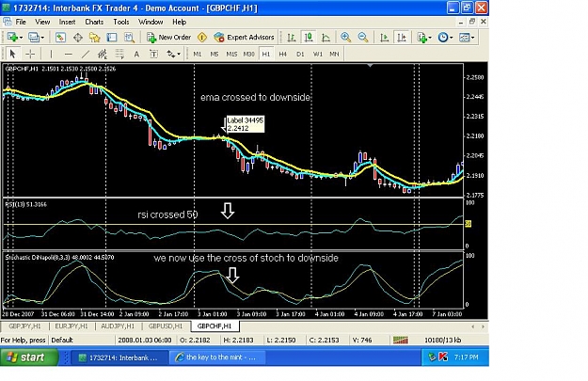Open the Templates toolbar icon
The image size is (588, 381).
464,37
